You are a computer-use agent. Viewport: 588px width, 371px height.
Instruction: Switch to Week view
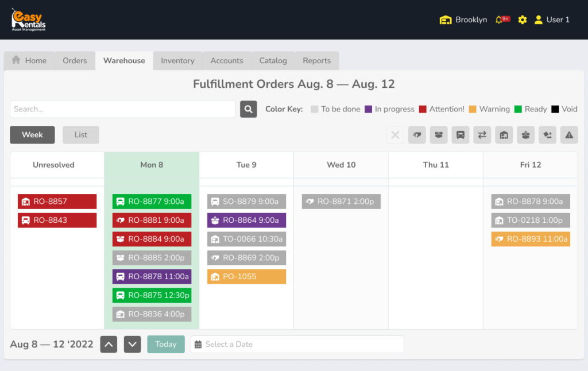(32, 135)
